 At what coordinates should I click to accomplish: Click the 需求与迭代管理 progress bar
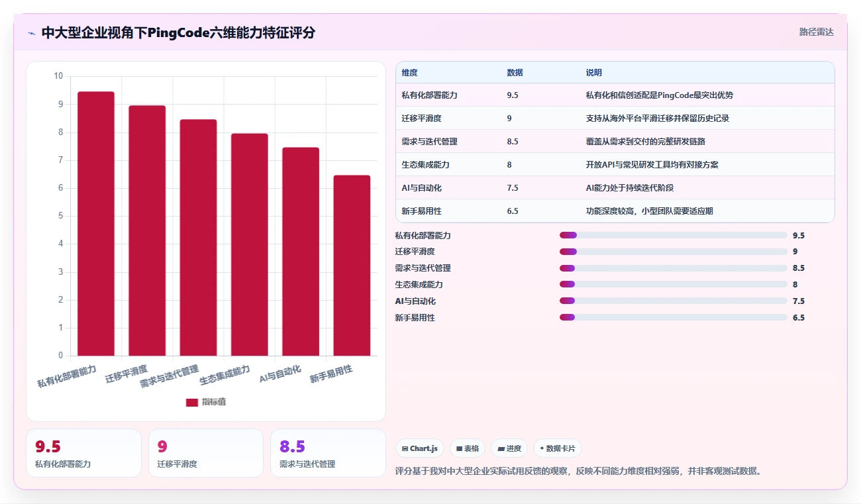pyautogui.click(x=674, y=268)
